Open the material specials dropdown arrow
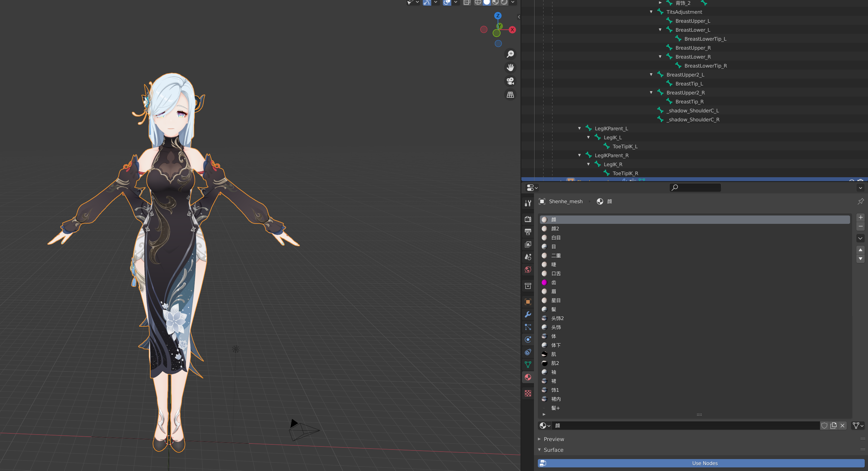The image size is (868, 471). (x=860, y=238)
